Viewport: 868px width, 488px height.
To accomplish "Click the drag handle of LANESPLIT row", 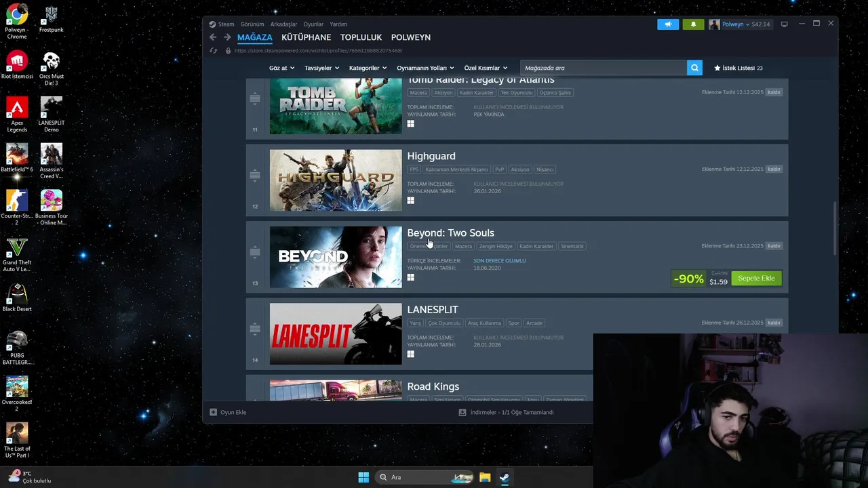I will click(x=255, y=329).
